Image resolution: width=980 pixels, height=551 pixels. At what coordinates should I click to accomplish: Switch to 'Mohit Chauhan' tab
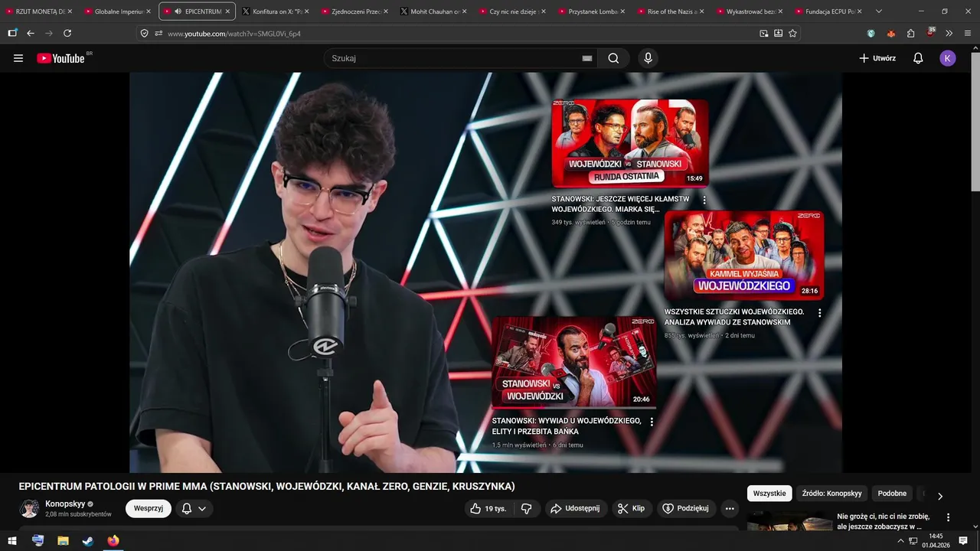(434, 11)
